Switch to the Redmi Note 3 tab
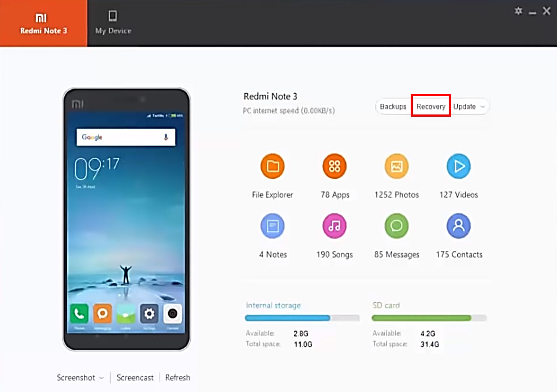Image resolution: width=557 pixels, height=392 pixels. point(43,23)
